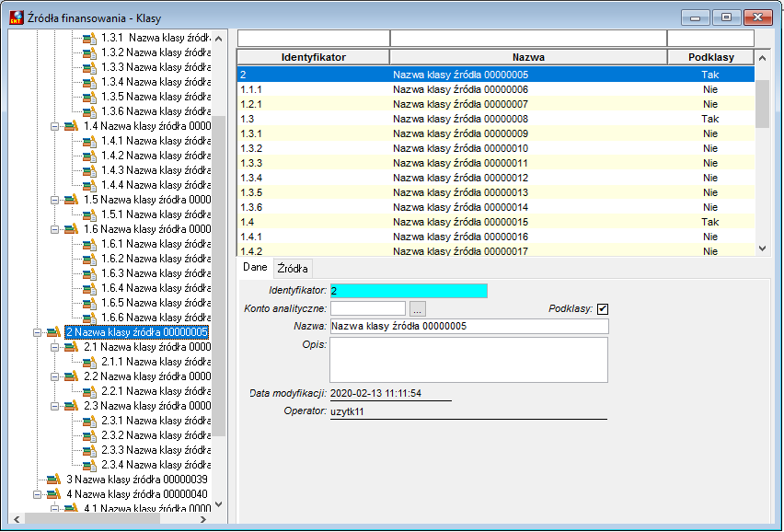This screenshot has height=532, width=784.
Task: Click the class icon beside tree item 1.6.1
Action: tap(89, 245)
